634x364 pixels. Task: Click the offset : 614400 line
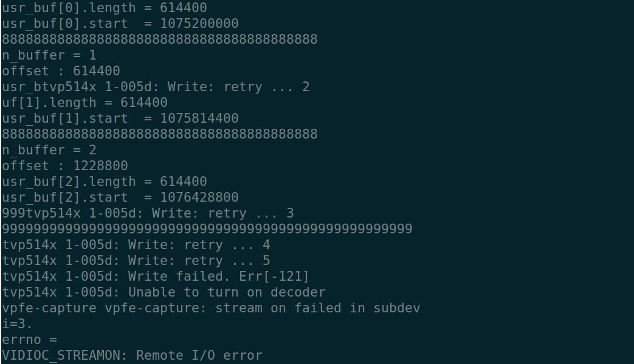(x=61, y=71)
